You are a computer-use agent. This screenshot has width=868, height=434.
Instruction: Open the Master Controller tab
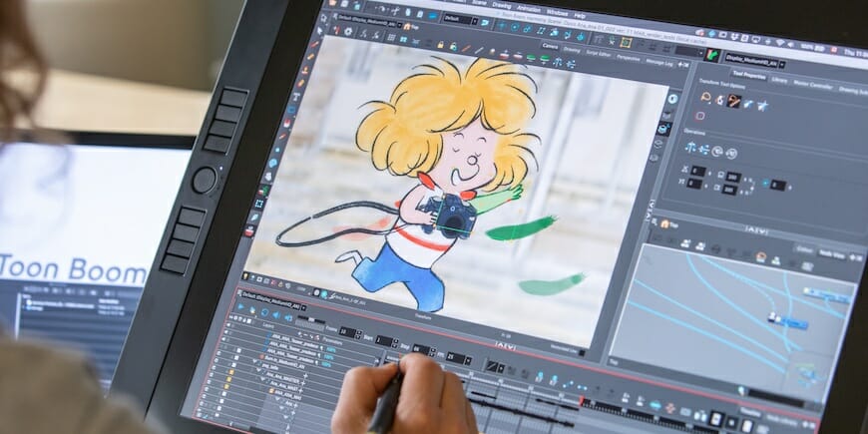coord(813,85)
